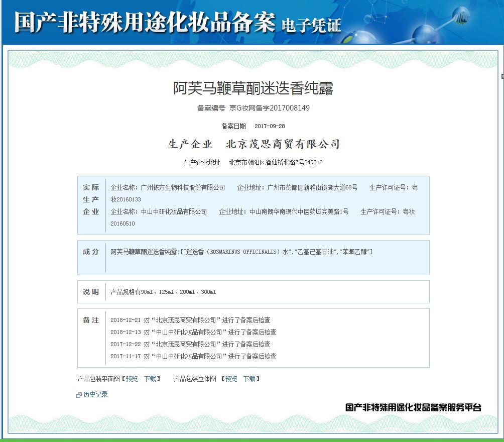Click the 国产非特殊用途化妆品备案服务平台 footer text
504x442 pixels.
(x=413, y=407)
